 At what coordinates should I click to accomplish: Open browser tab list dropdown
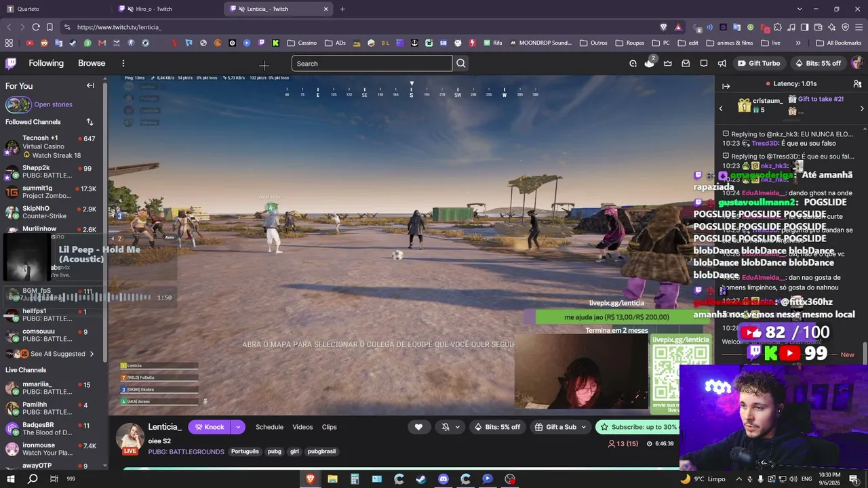pyautogui.click(x=800, y=9)
